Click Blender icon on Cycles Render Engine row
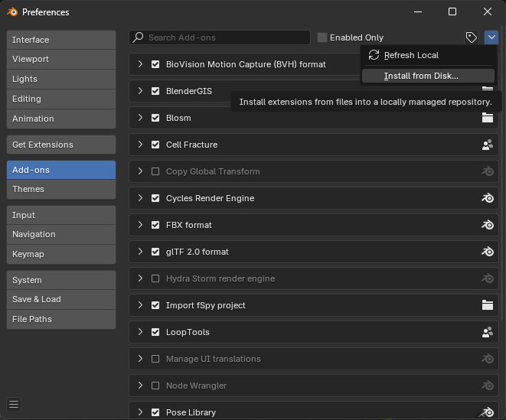Viewport: 506px width, 420px height. pos(488,198)
